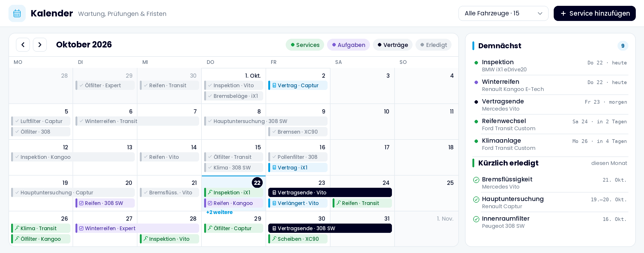This screenshot has width=644, height=253.
Task: Open completed Pollenfilter · 308 event
Action: click(x=298, y=157)
